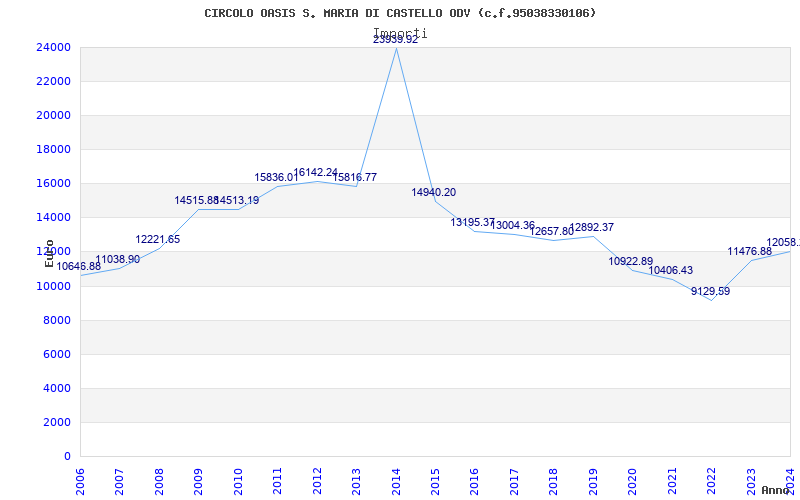Select data label 11038.90
Screen dimensions: 800x500
click(x=117, y=259)
